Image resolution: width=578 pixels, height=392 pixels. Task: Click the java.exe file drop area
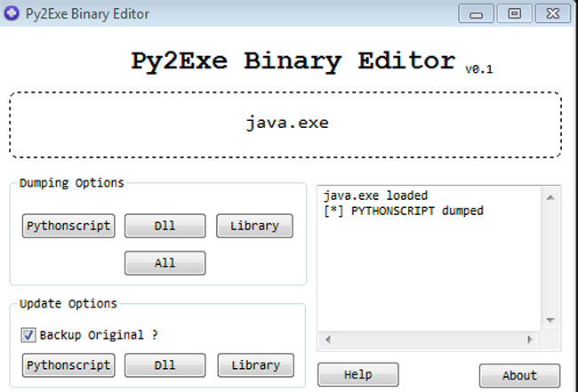pos(285,124)
